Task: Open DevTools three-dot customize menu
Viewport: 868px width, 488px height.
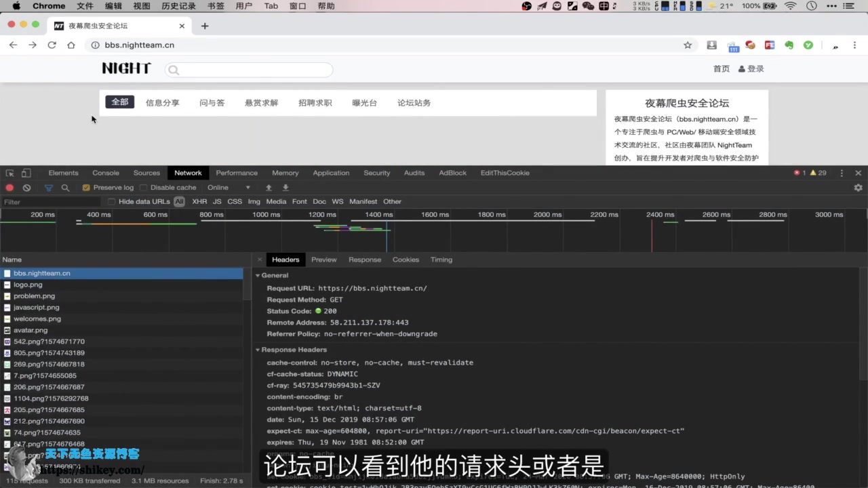Action: coord(842,173)
